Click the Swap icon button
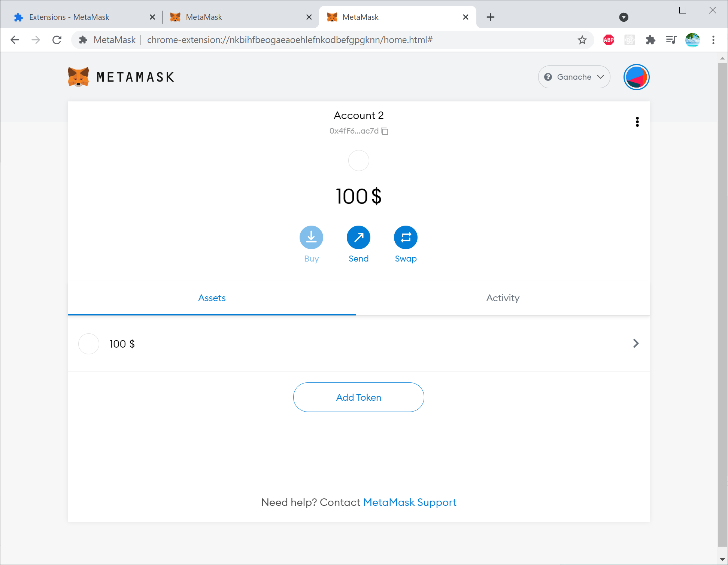 [406, 237]
